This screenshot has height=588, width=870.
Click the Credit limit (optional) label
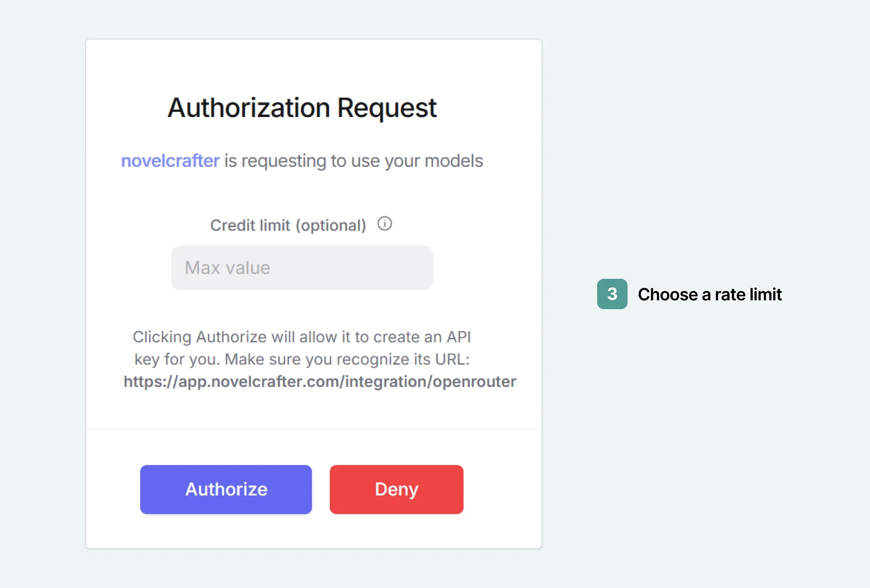pyautogui.click(x=288, y=225)
